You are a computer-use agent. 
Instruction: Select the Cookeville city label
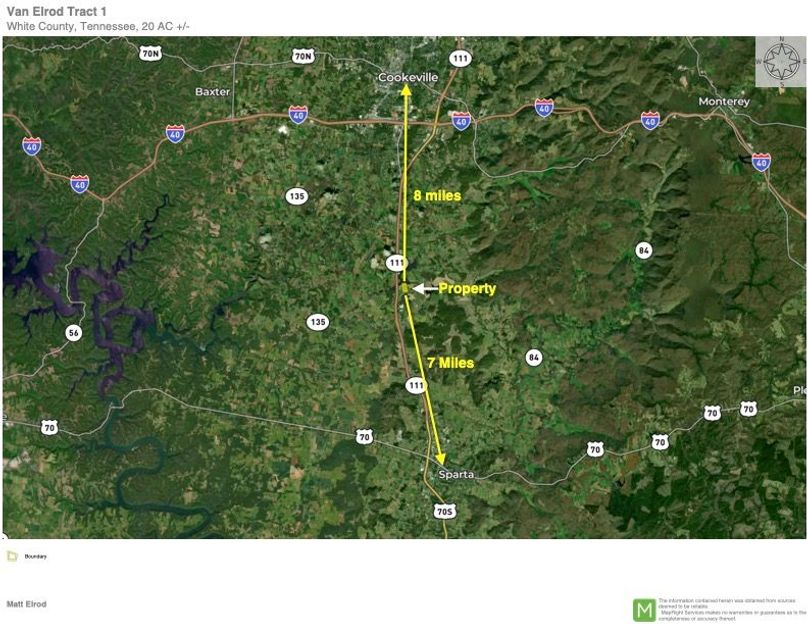pyautogui.click(x=408, y=77)
